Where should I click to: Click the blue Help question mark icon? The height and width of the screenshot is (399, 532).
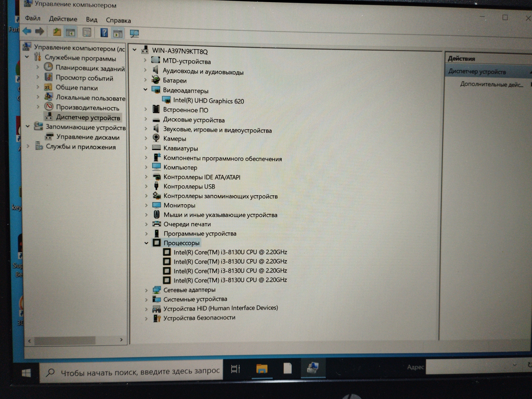(104, 33)
